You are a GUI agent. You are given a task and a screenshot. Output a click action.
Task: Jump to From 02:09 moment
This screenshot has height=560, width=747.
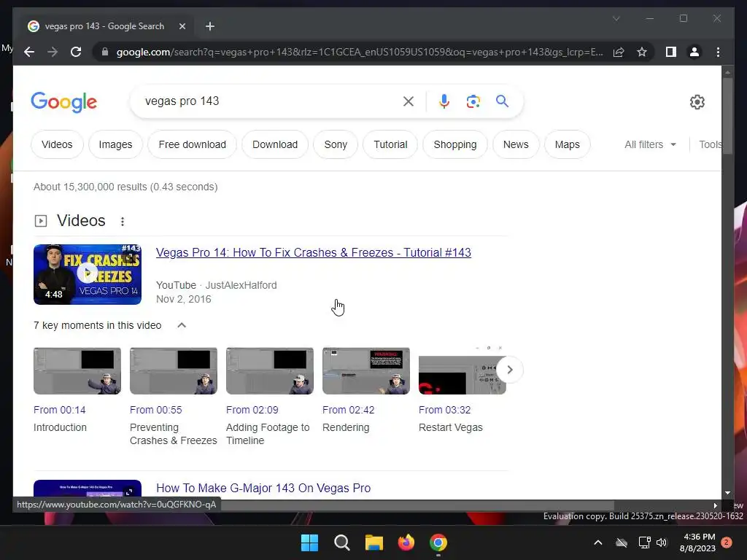pos(252,410)
